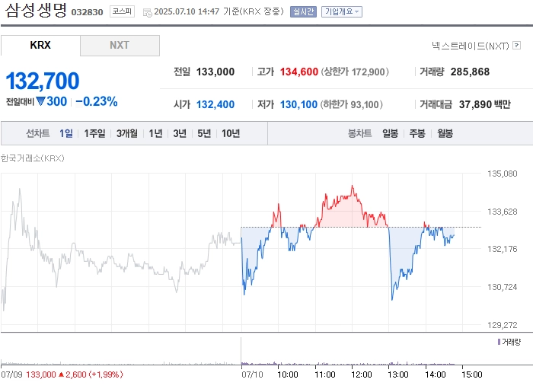Click the blue down-triangle price change icon
Image resolution: width=533 pixels, height=392 pixels.
click(x=40, y=101)
